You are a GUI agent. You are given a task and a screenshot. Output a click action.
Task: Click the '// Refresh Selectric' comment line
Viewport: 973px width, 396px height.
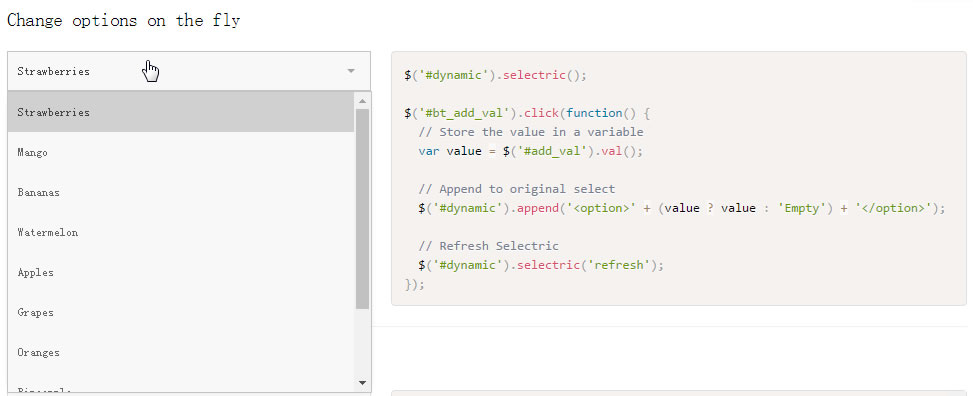pyautogui.click(x=488, y=246)
